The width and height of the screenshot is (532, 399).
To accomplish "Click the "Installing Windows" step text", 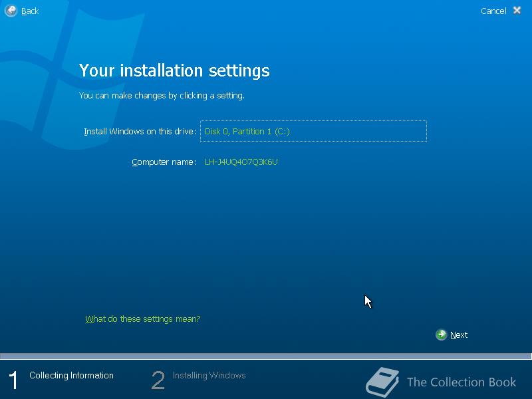I will 209,375.
